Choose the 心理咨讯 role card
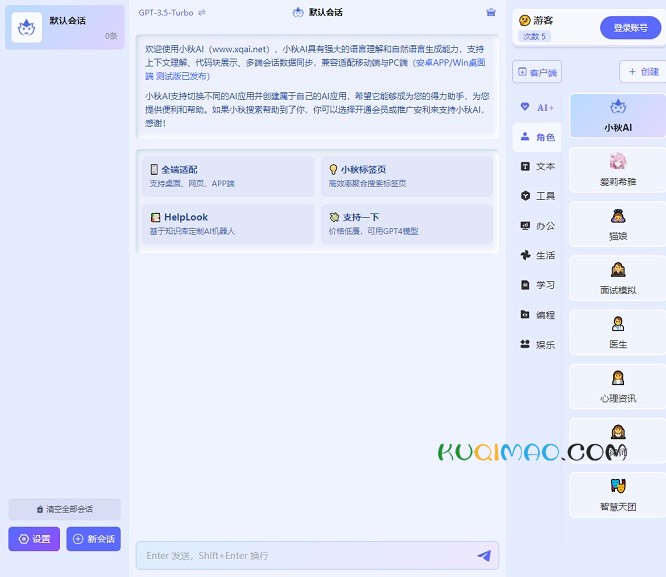This screenshot has width=666, height=577. (618, 387)
